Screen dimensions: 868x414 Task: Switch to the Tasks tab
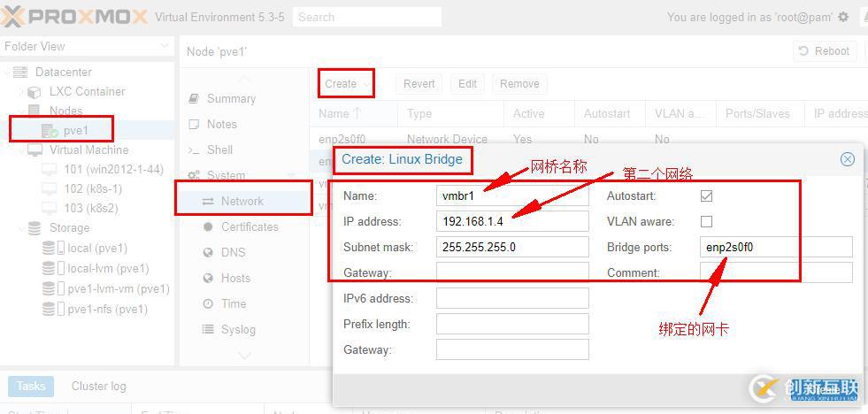(30, 387)
